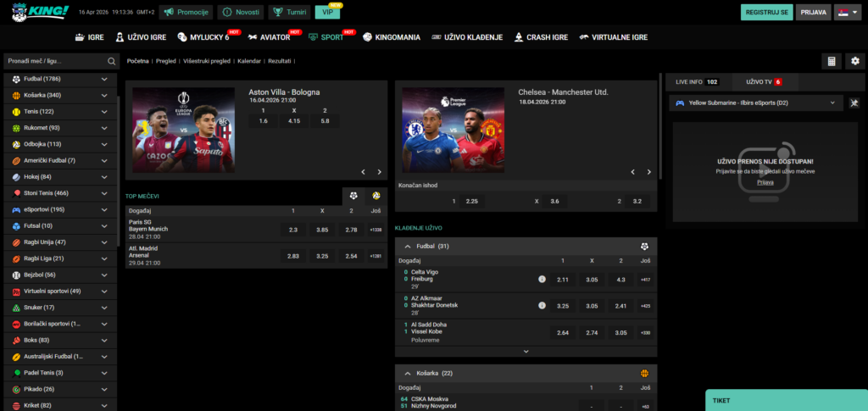The image size is (868, 411).
Task: Click the REGISTRUJ SE button
Action: [x=766, y=13]
